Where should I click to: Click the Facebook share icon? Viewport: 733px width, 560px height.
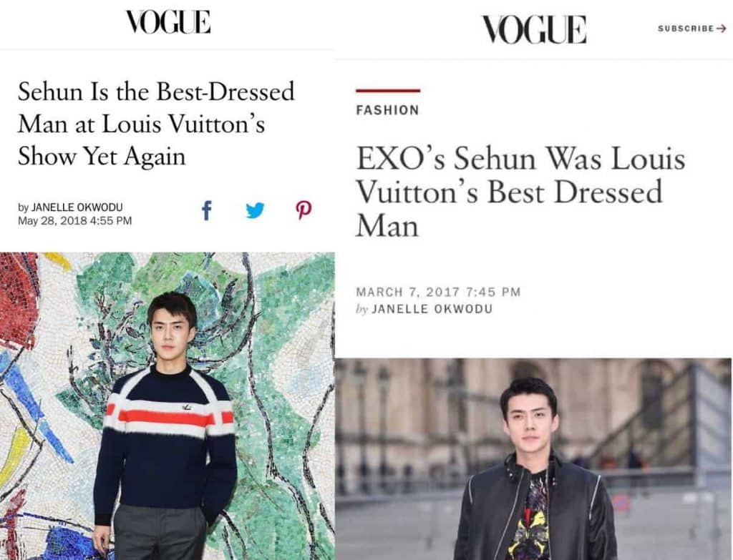[207, 210]
